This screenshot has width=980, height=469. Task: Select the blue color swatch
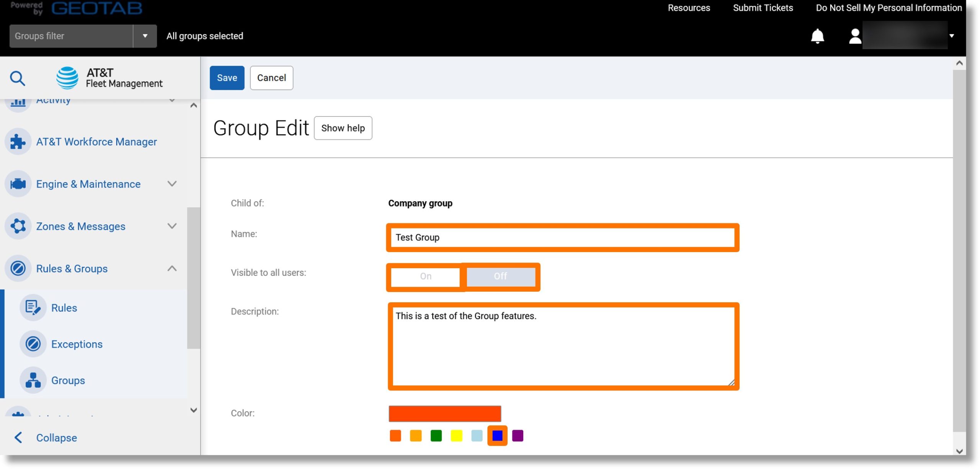(x=497, y=436)
